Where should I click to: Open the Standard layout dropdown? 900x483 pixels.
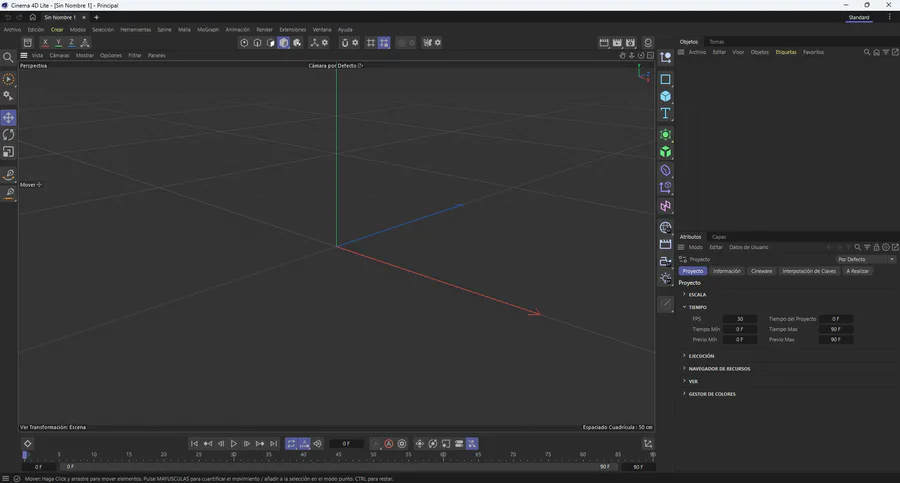(859, 18)
